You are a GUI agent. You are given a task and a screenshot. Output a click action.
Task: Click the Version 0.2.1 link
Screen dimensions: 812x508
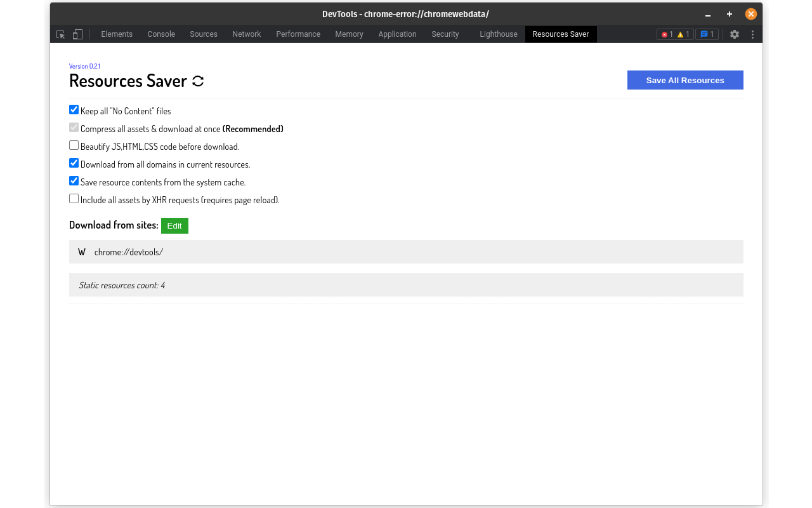[84, 66]
